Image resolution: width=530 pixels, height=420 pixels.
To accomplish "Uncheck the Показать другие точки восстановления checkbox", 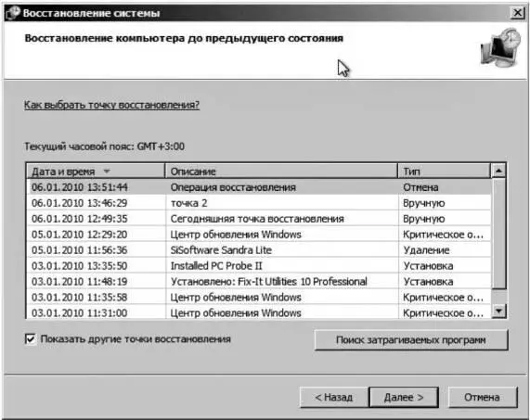I will [31, 338].
